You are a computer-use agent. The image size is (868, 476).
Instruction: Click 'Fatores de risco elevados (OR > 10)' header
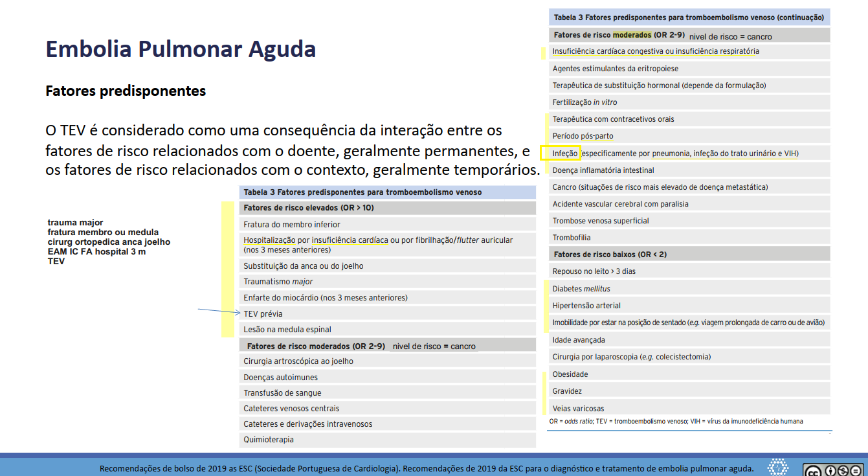click(x=309, y=209)
